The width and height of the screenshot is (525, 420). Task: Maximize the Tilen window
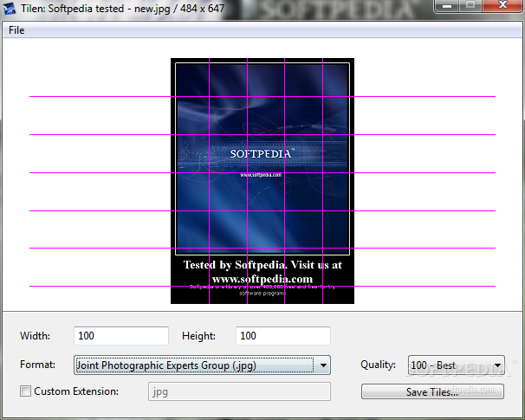(x=470, y=6)
